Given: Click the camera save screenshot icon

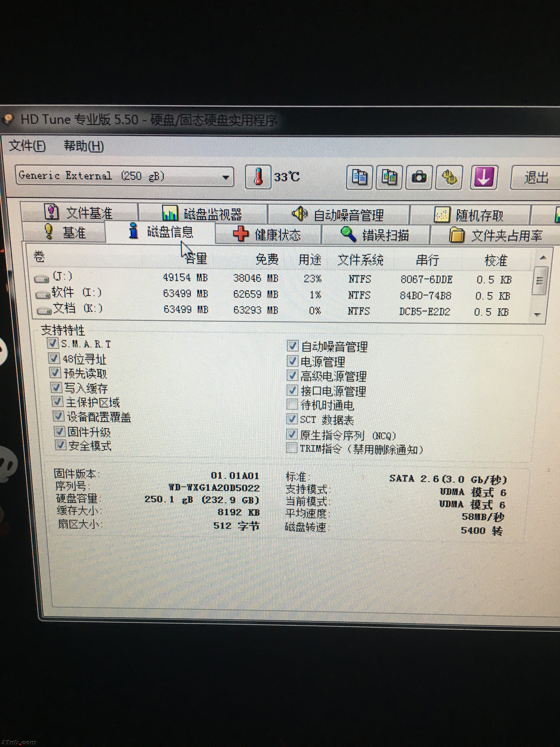Looking at the screenshot, I should (419, 177).
